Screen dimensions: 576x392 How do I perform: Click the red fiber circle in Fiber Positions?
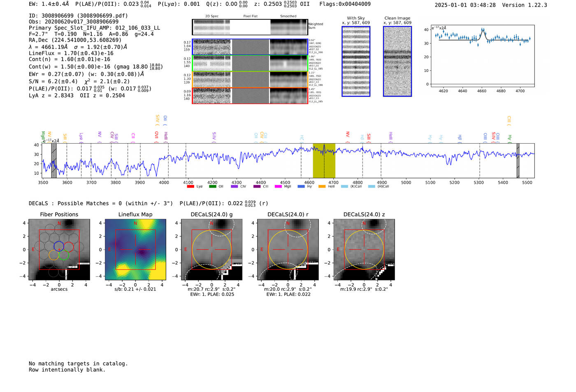pos(69,247)
